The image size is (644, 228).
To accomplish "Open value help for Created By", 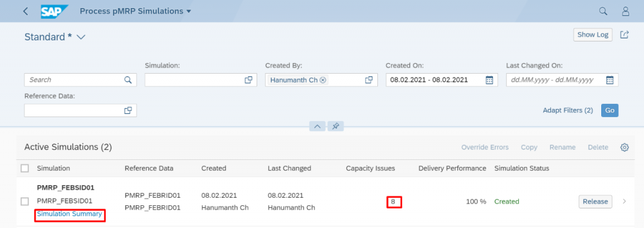I will click(369, 80).
